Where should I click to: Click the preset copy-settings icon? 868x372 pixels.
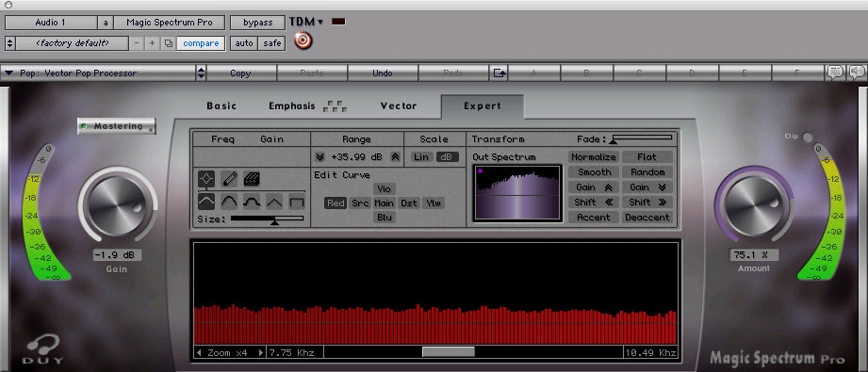coord(169,43)
